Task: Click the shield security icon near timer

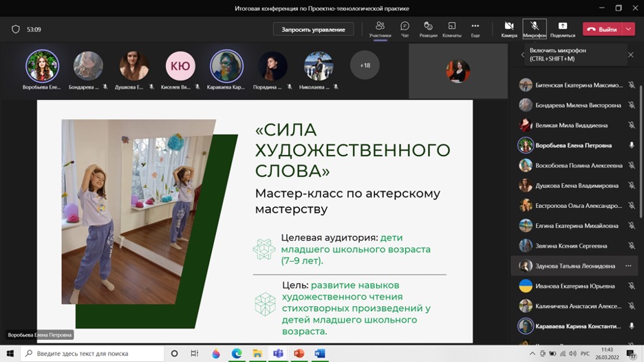Action: tap(16, 30)
